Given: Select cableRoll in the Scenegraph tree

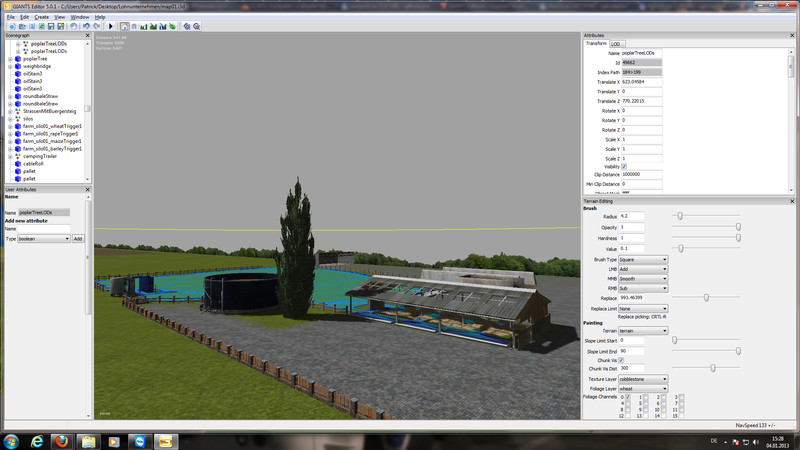Looking at the screenshot, I should [x=33, y=164].
